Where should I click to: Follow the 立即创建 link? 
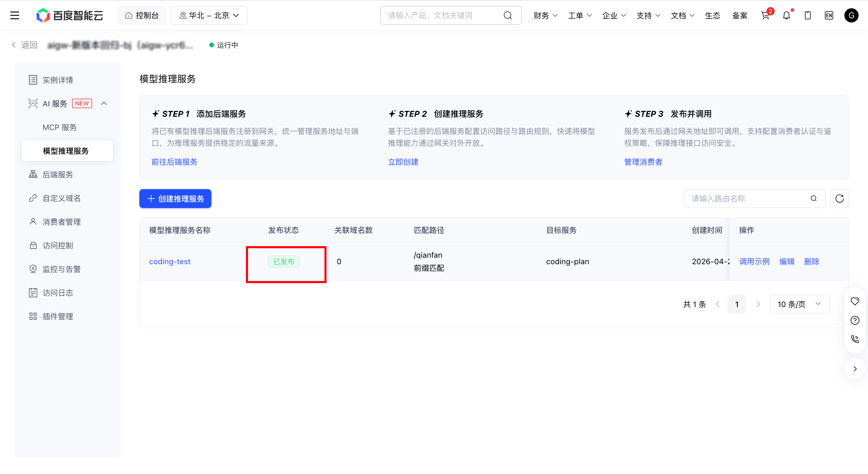pos(403,162)
